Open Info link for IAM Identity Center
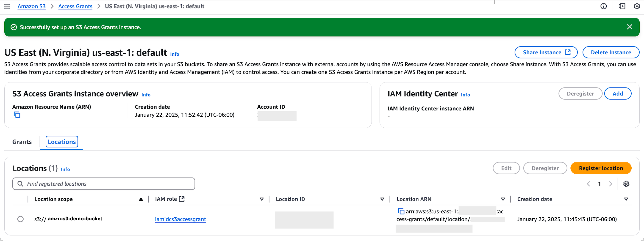 coord(466,95)
